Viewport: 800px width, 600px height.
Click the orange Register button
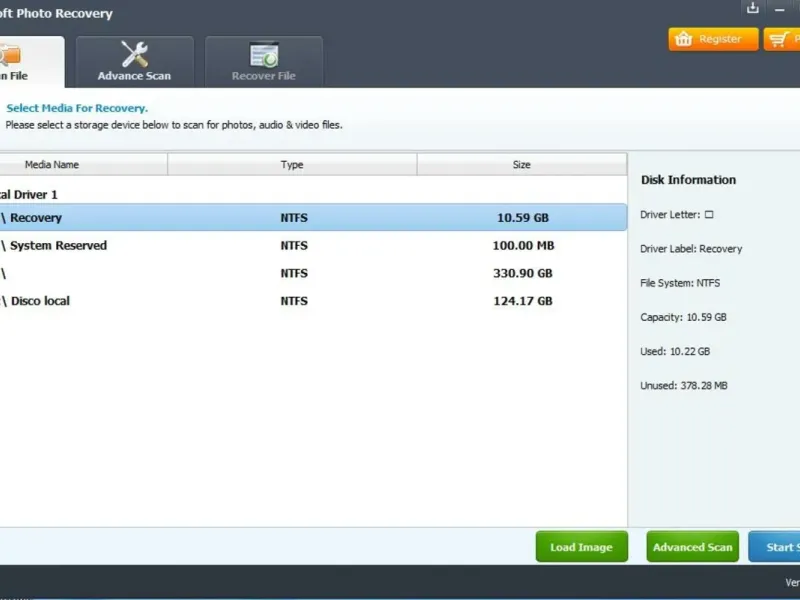[713, 39]
